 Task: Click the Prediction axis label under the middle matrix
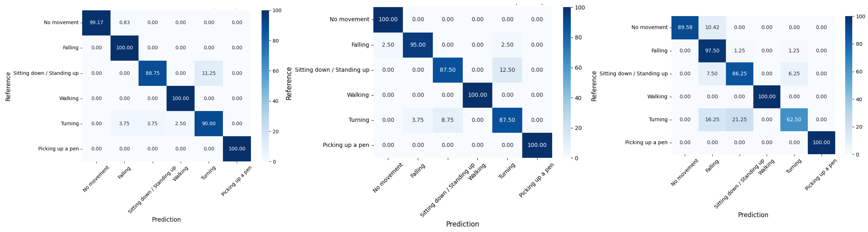coord(462,224)
